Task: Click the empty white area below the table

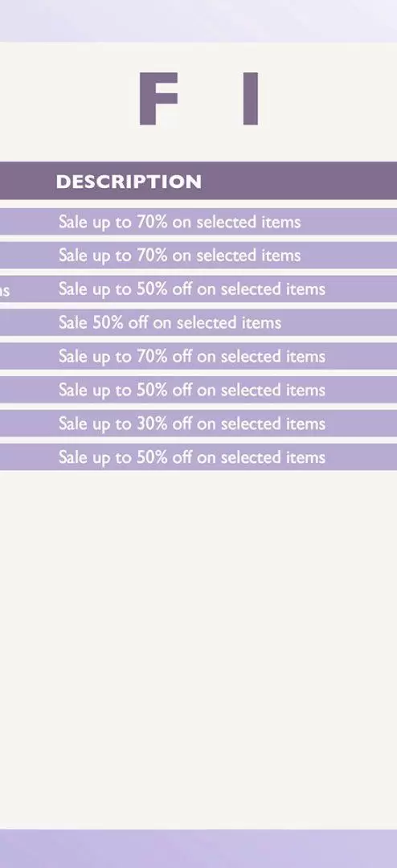Action: [x=198, y=648]
